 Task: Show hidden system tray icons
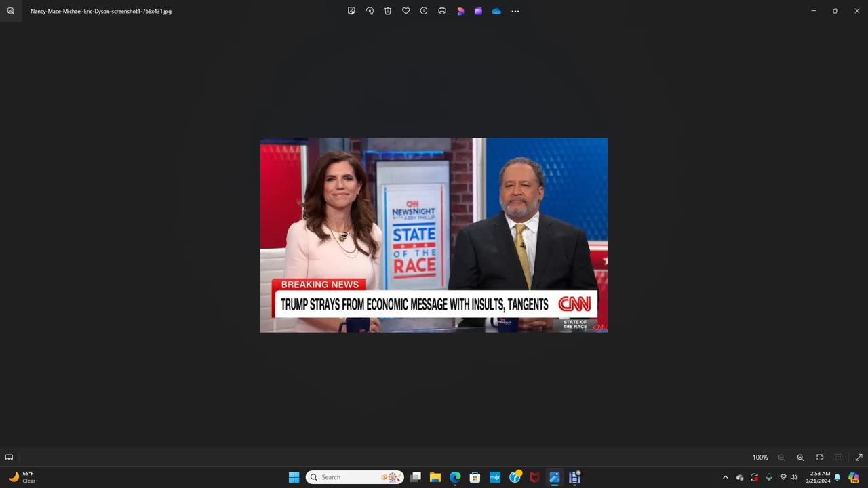click(x=726, y=477)
